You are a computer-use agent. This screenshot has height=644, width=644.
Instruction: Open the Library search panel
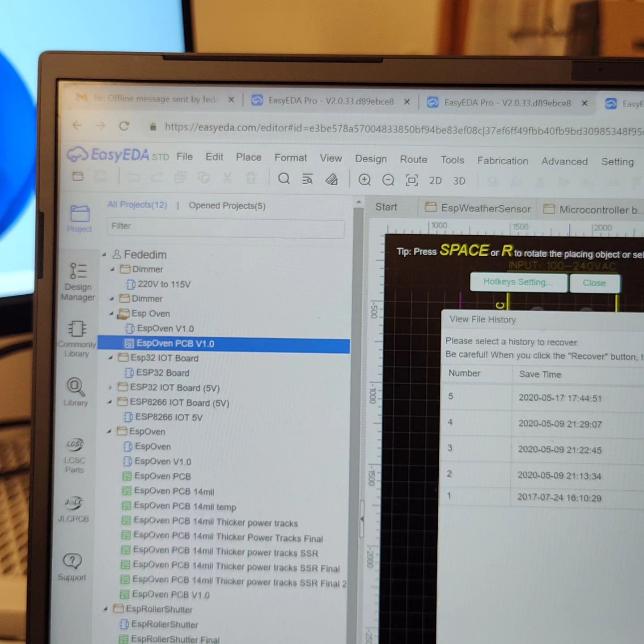(76, 392)
